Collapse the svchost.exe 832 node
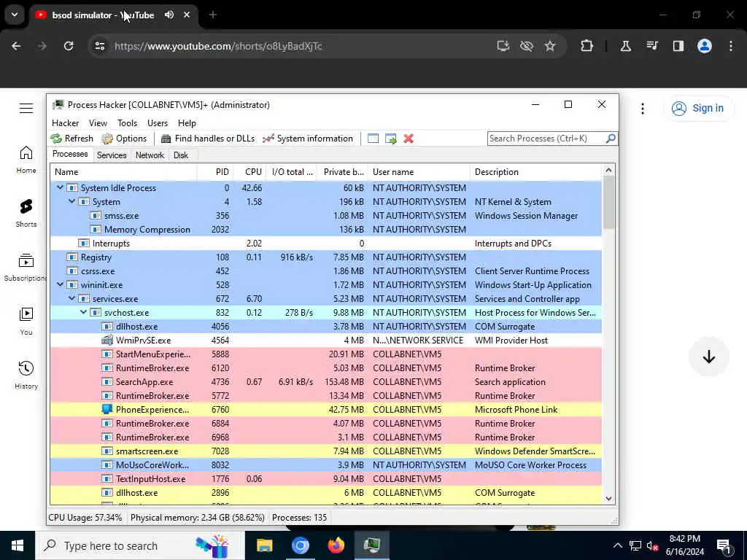This screenshot has height=560, width=747. [x=83, y=312]
